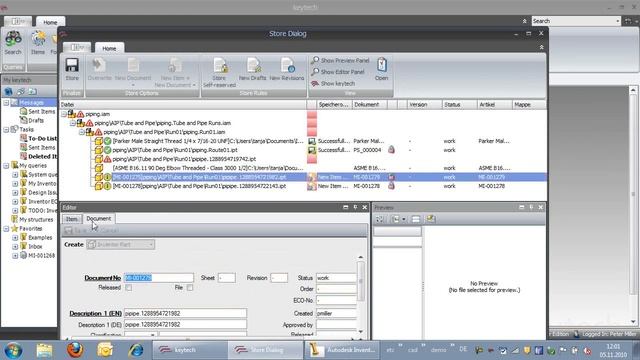Viewport: 640px width, 360px height.
Task: Click green check icon on Parker Male row
Action: click(x=107, y=141)
